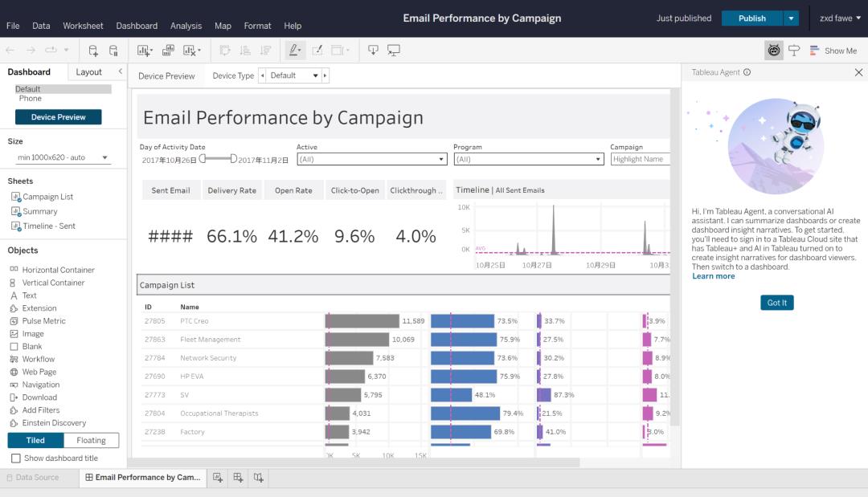
Task: Add a new dashboard from bottom tab bar
Action: click(238, 478)
